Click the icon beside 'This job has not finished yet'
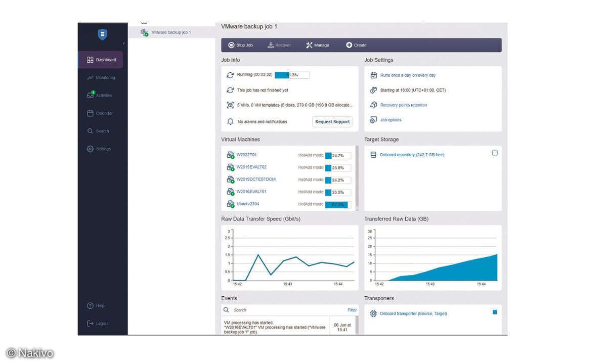This screenshot has height=364, width=607. pyautogui.click(x=230, y=90)
